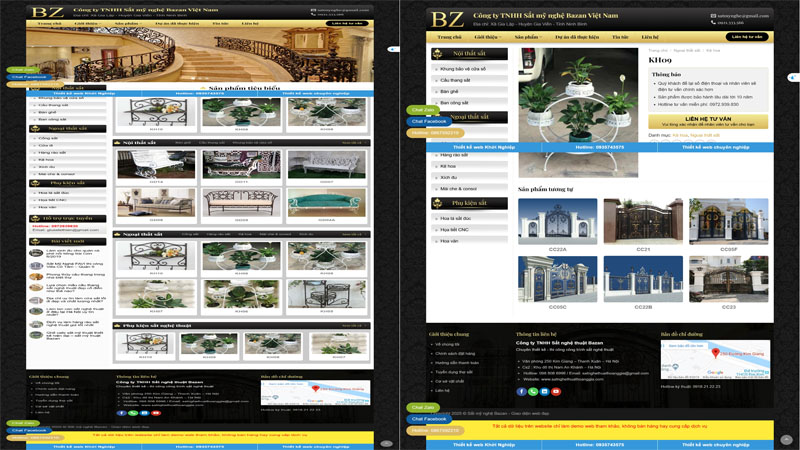
Task: Open the CC05F gate thumbnail
Action: pos(729,221)
